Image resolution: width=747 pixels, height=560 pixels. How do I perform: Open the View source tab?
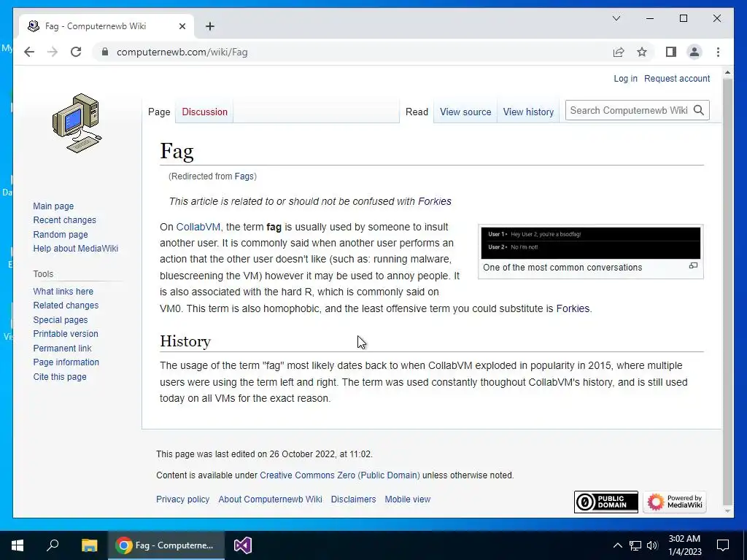(465, 112)
